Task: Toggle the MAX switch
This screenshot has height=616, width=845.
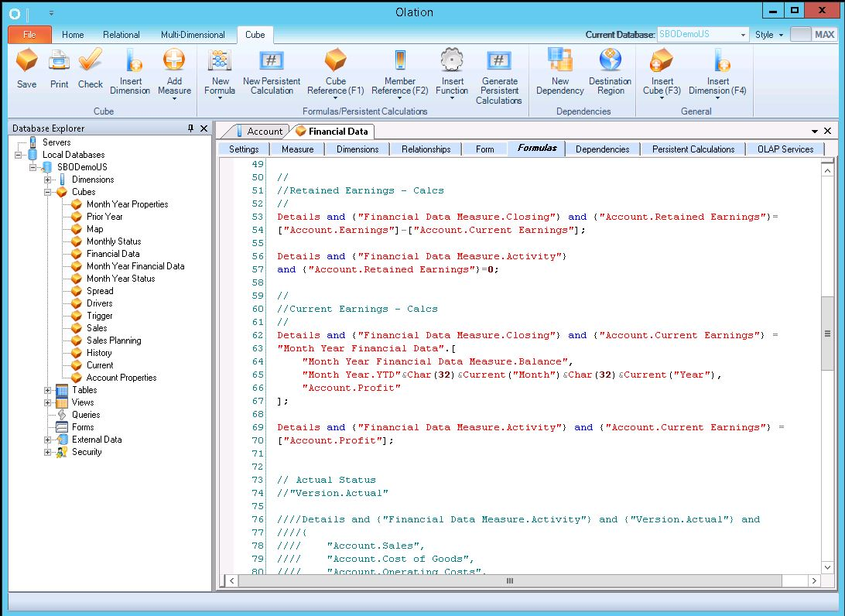Action: pos(812,35)
